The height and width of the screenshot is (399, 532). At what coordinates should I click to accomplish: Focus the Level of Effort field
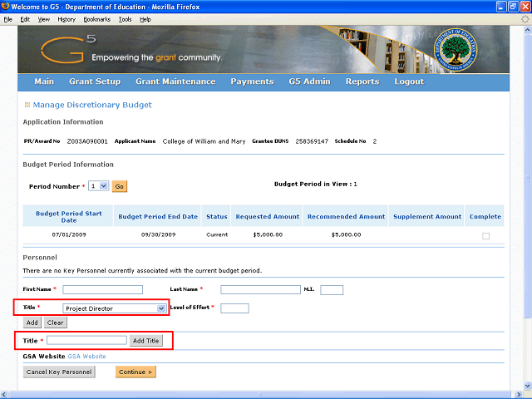tap(234, 308)
